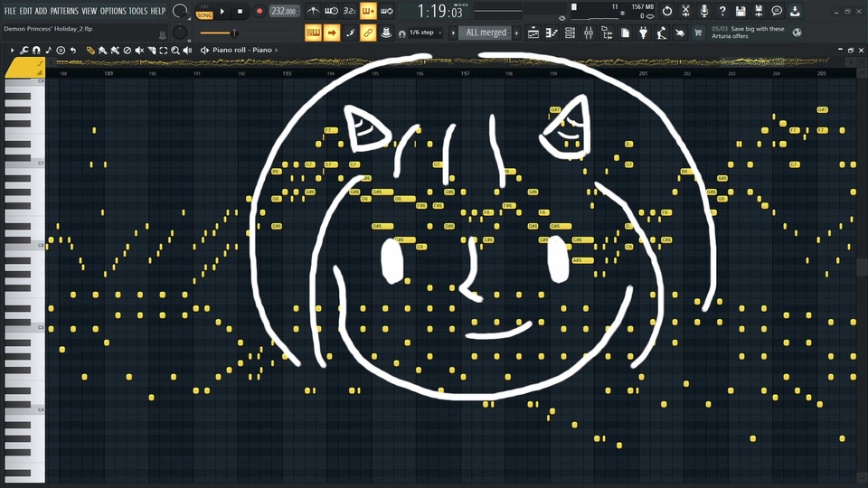Open the Playlist window
Screen dimensions: 868x488
533,33
